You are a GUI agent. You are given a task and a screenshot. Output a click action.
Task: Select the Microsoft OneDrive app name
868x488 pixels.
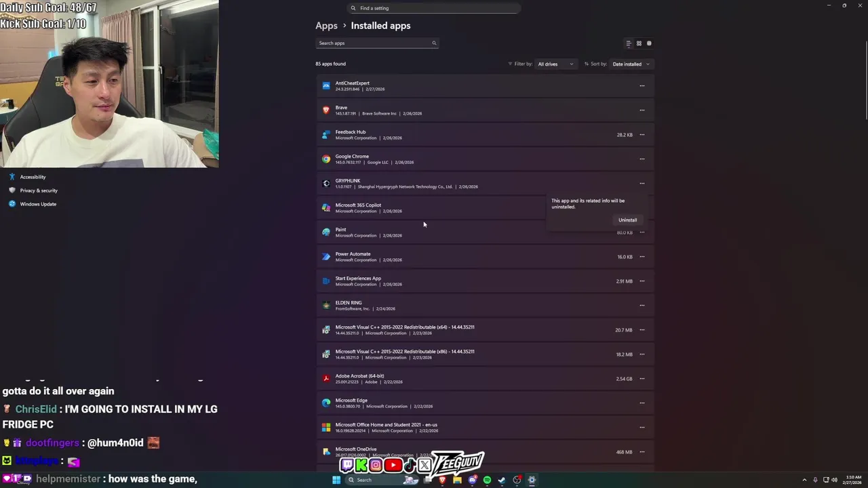pos(356,449)
